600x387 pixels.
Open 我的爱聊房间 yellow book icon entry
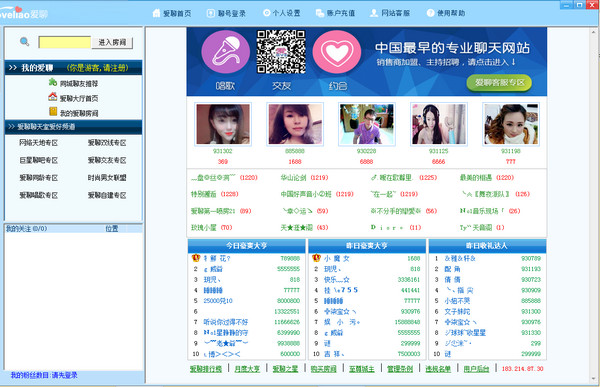click(73, 113)
